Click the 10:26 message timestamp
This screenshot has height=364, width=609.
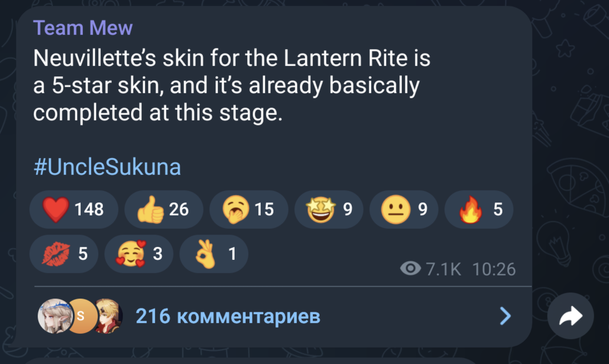(x=494, y=269)
